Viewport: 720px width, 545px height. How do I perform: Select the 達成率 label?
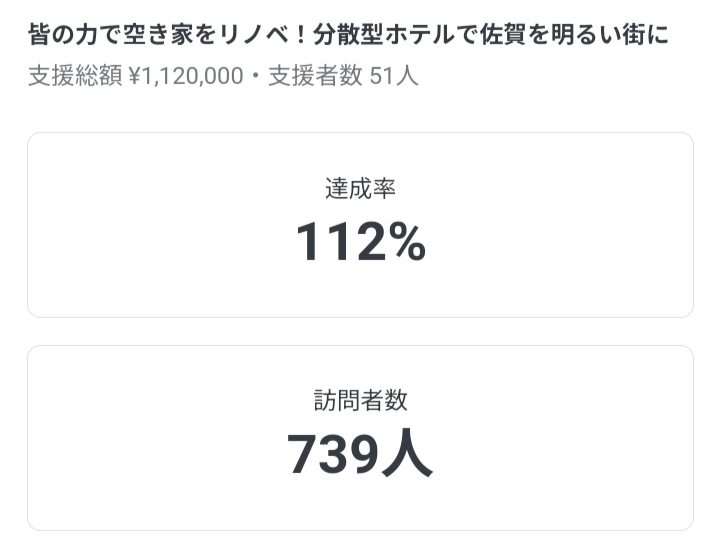point(360,188)
